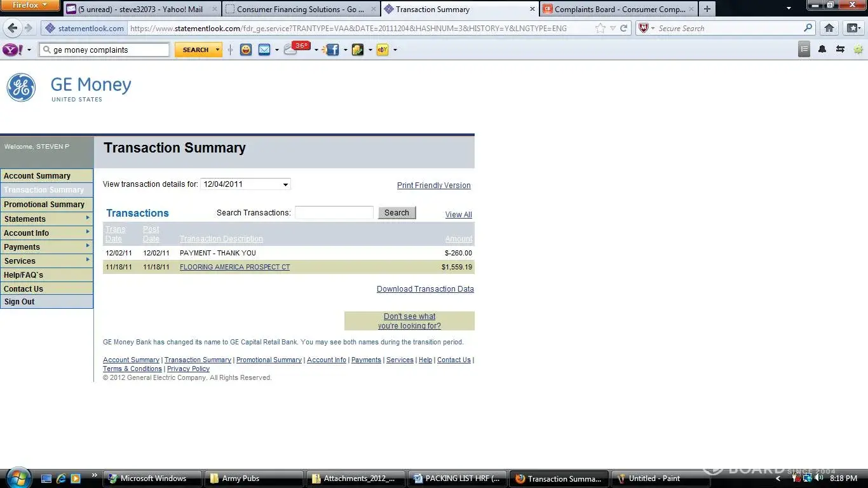Viewport: 868px width, 488px height.
Task: Click the View All link
Action: (459, 215)
